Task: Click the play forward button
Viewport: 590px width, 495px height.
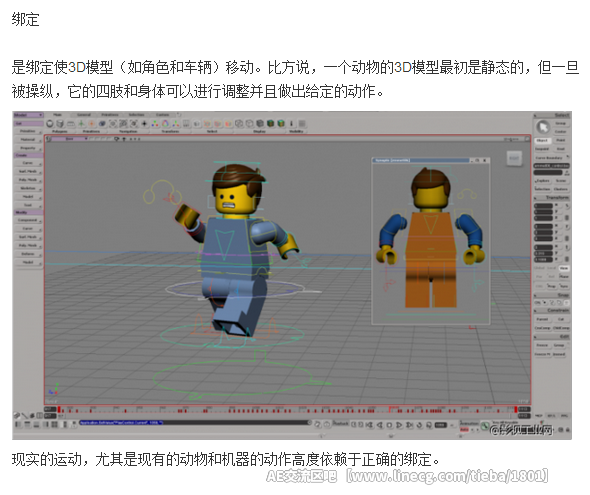Action: click(399, 425)
